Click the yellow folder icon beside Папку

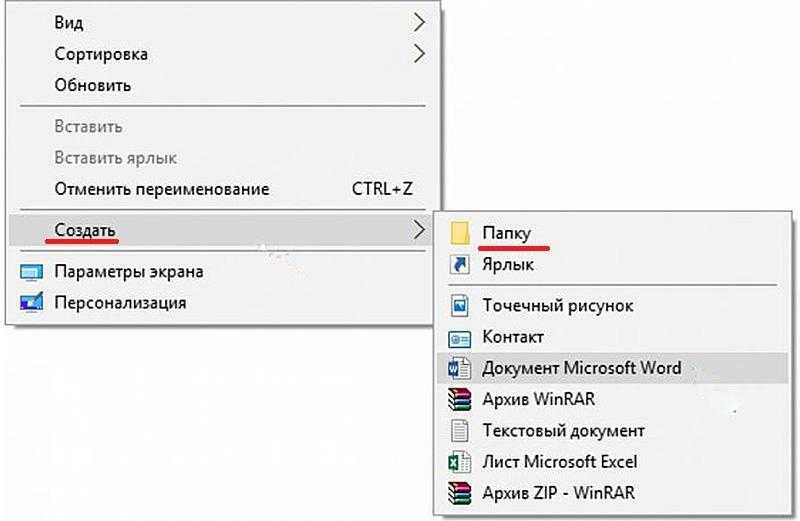(x=460, y=233)
